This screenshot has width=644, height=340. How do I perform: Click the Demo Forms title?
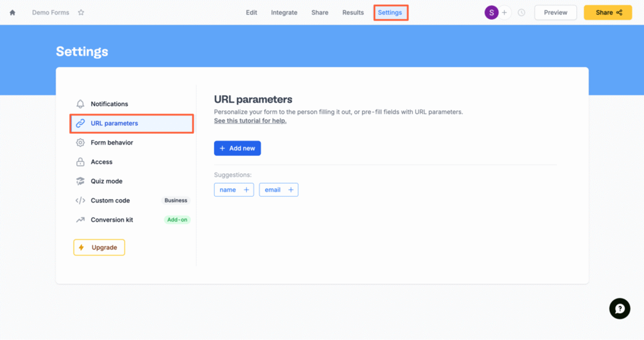pos(51,12)
